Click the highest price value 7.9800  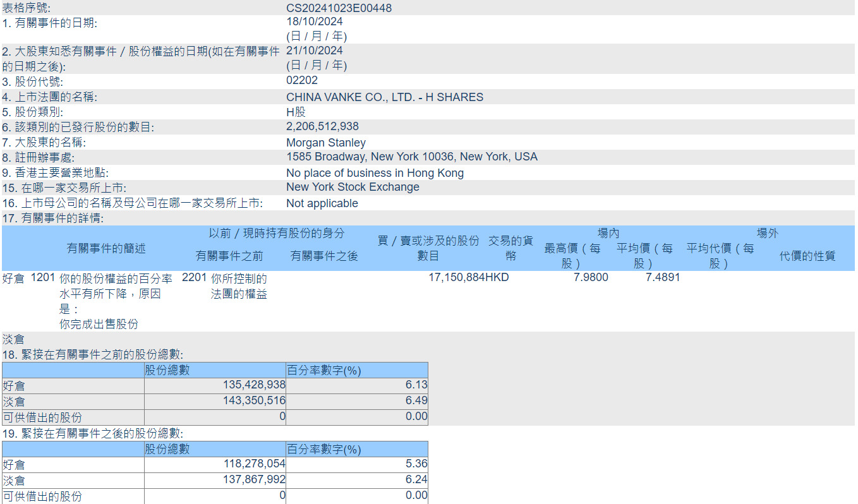coord(591,277)
